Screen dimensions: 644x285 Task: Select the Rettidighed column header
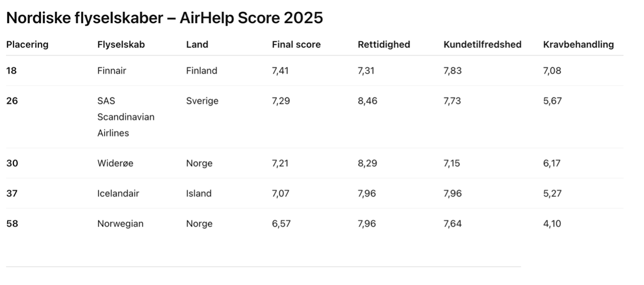384,45
